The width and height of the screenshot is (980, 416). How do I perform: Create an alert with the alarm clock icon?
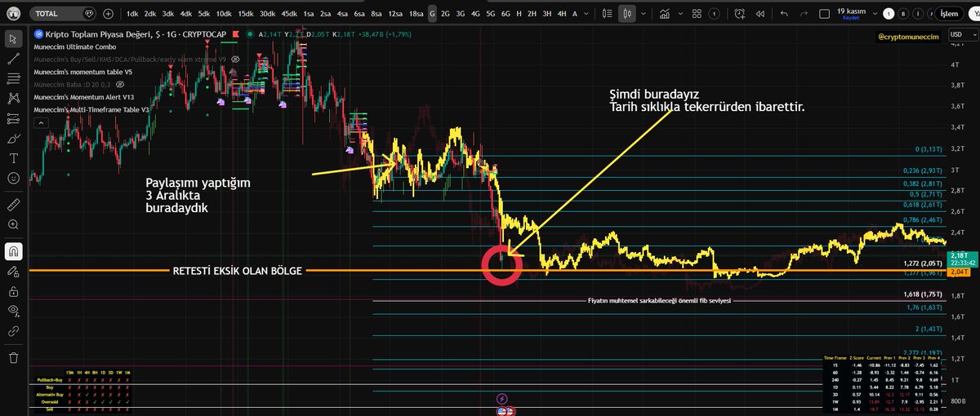(739, 14)
